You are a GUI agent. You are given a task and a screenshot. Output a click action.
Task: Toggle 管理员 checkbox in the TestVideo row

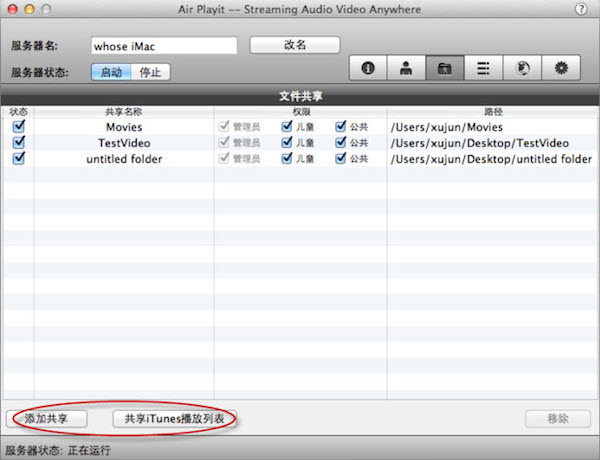(x=224, y=142)
